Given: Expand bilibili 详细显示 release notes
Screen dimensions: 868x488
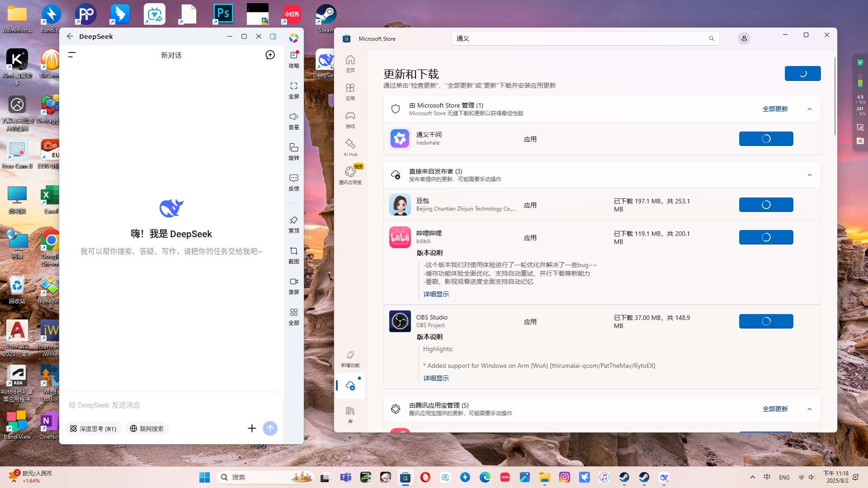Looking at the screenshot, I should click(436, 294).
